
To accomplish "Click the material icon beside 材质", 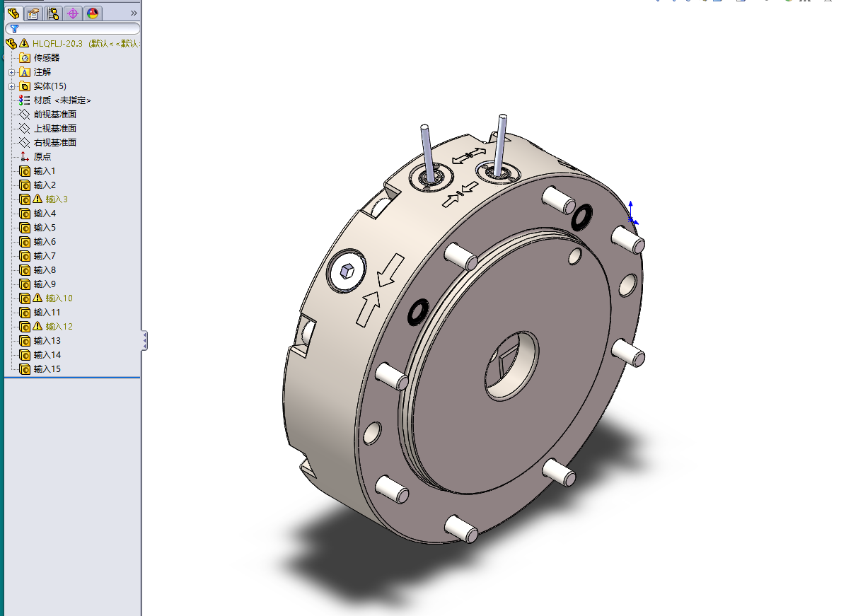I will [x=24, y=100].
